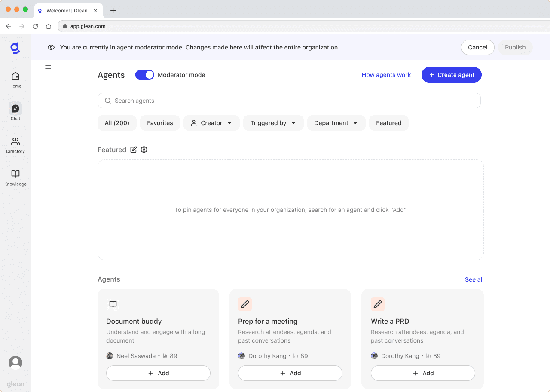Click the browser home icon
Screen dimensions: 550x392
click(49, 26)
